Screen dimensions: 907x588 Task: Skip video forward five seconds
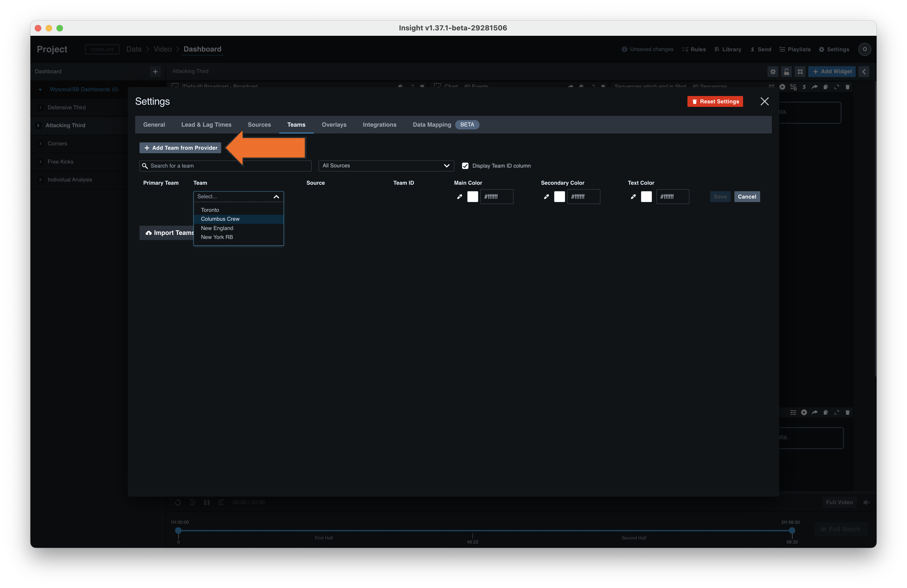[221, 502]
